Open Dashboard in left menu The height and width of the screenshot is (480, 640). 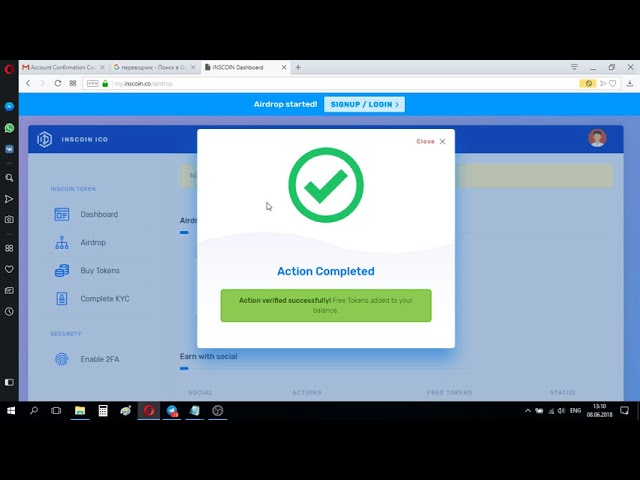tap(86, 214)
